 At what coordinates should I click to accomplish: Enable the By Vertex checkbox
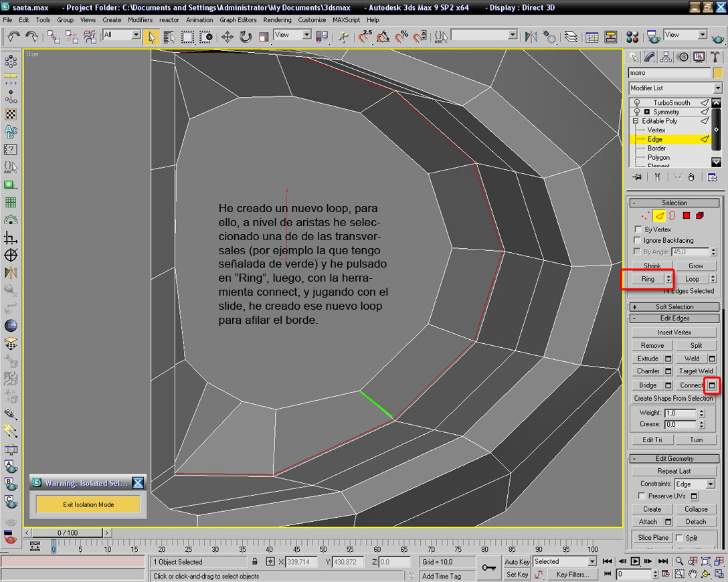tap(638, 229)
